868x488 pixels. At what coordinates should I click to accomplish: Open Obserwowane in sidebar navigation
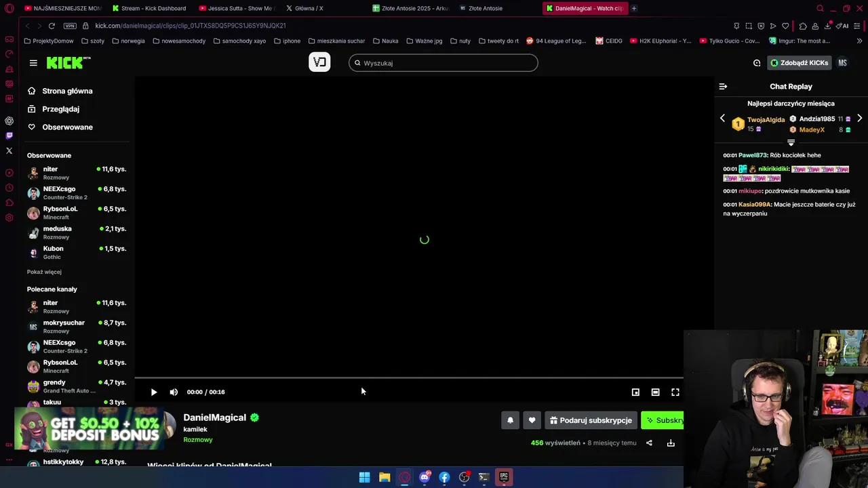67,127
